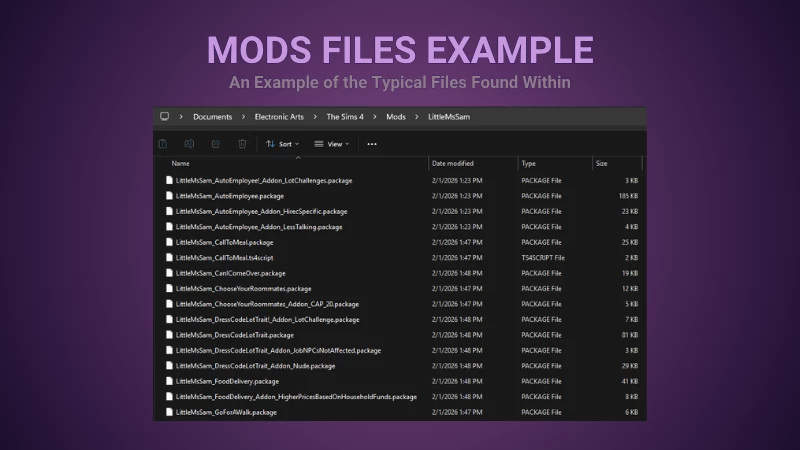800x450 pixels.
Task: Click the Delete trash icon
Action: click(242, 144)
